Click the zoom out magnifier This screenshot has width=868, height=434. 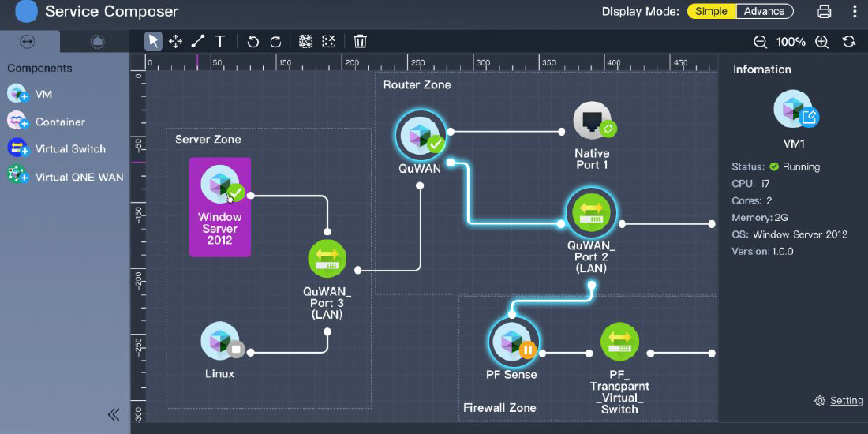pyautogui.click(x=760, y=42)
